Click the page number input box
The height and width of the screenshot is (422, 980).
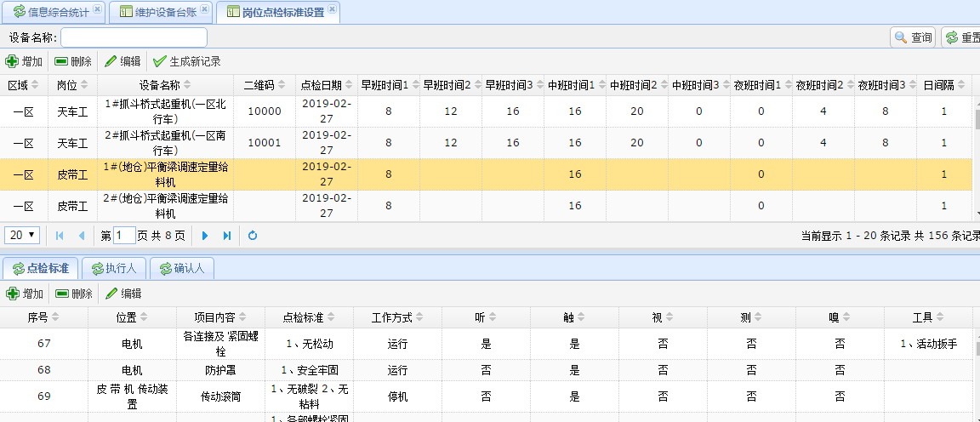124,235
